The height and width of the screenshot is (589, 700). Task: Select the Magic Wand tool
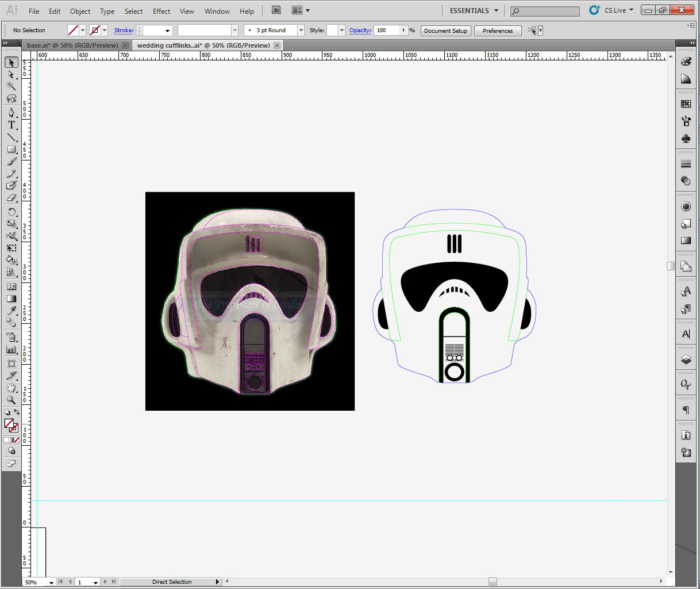click(11, 86)
